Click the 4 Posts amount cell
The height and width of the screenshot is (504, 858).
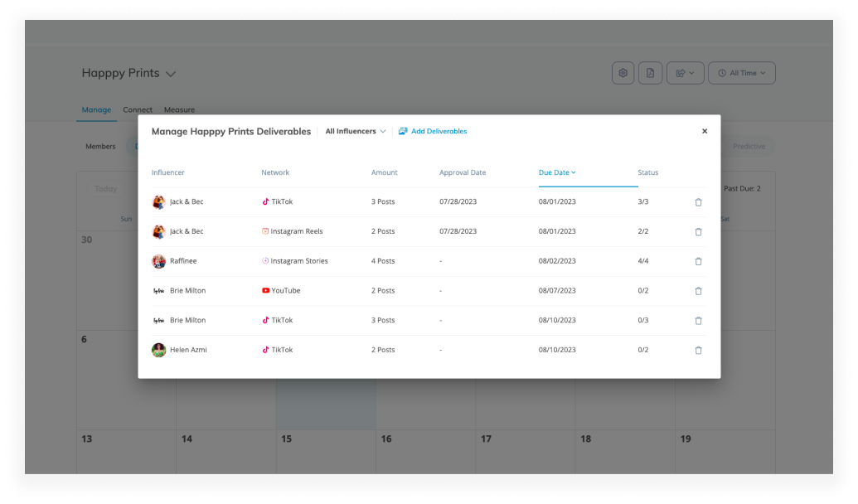[383, 261]
